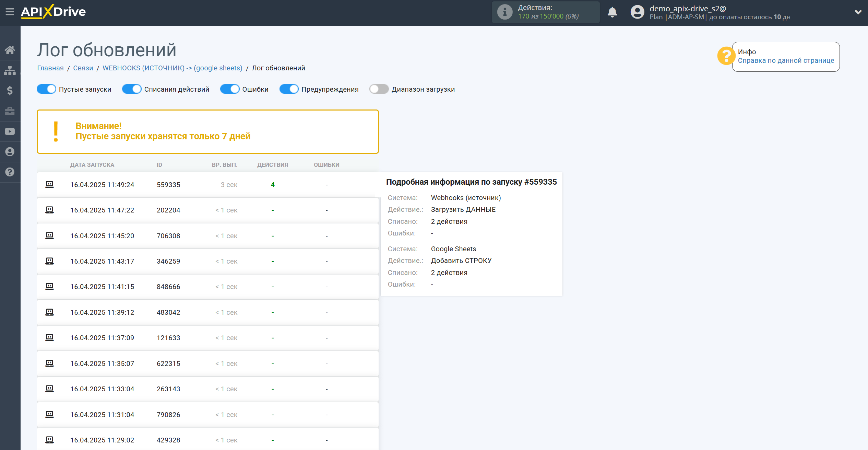Viewport: 868px width, 450px height.
Task: Click the ОШИБКИ column header
Action: click(326, 165)
